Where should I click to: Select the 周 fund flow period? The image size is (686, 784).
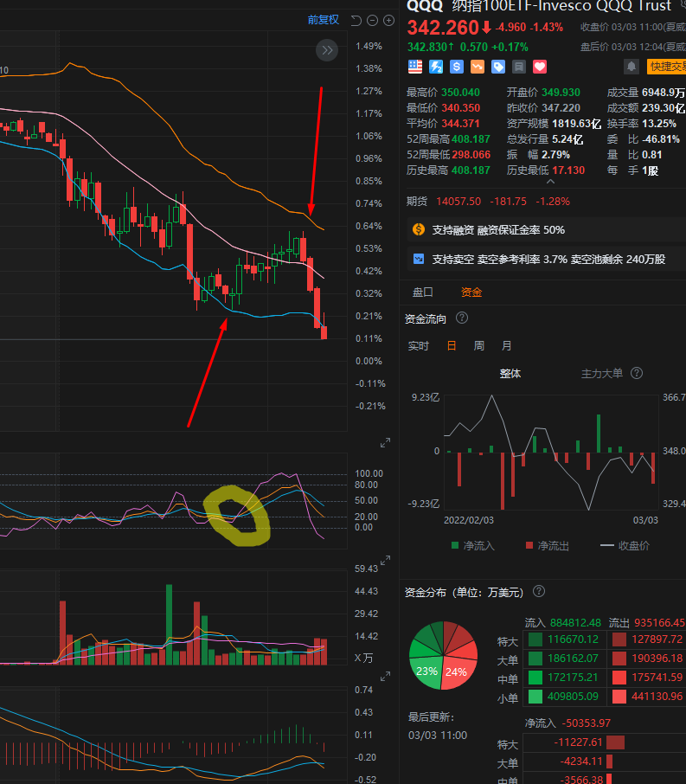pyautogui.click(x=478, y=346)
